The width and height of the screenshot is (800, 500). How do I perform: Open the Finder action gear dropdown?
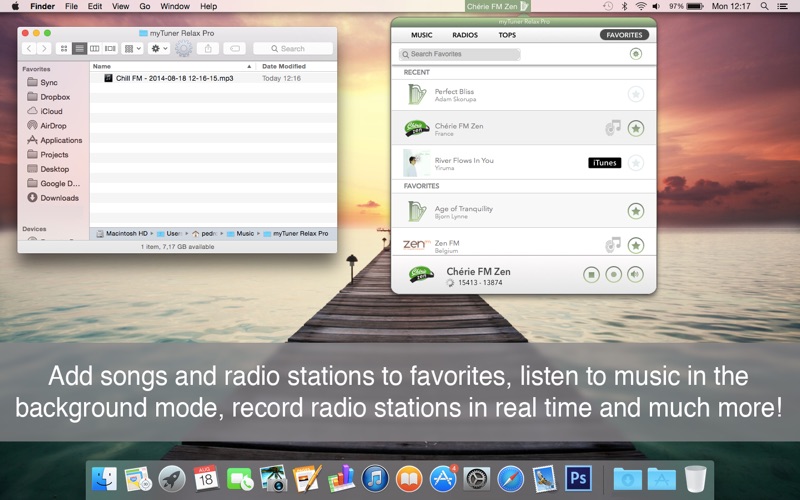[159, 48]
